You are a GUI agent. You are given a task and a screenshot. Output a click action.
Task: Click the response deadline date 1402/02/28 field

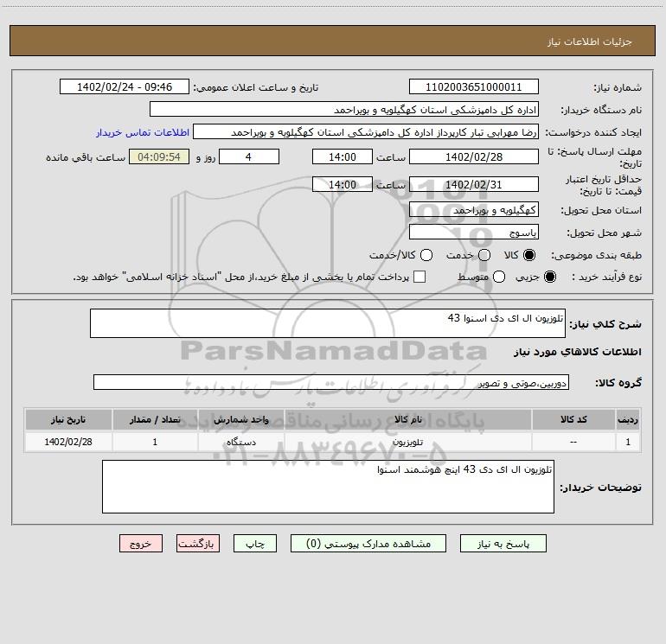point(474,156)
